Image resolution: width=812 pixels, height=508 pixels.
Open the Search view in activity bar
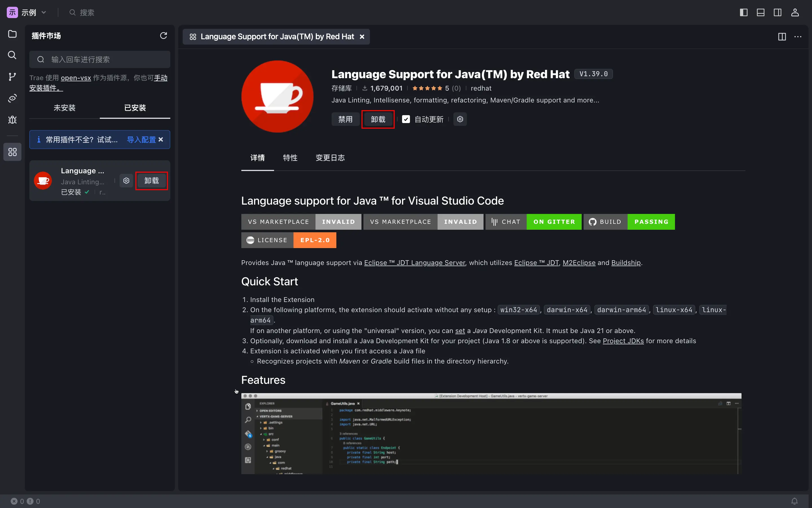pyautogui.click(x=12, y=55)
